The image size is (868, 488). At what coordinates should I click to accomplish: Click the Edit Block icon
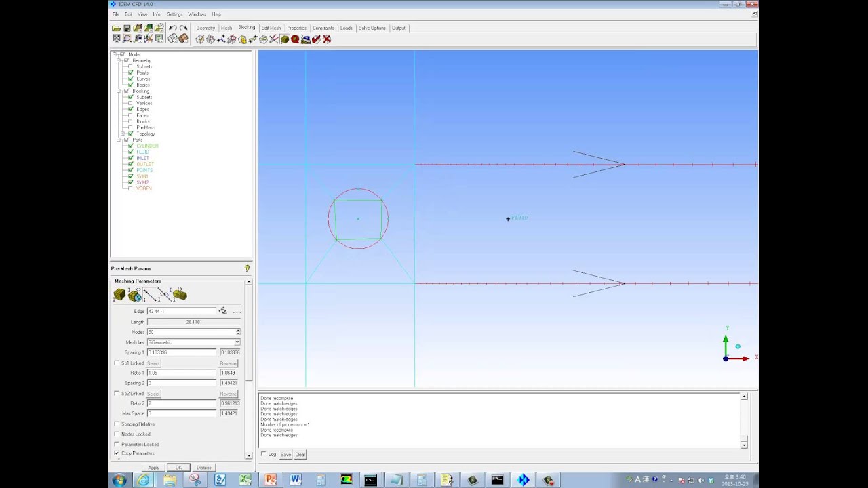point(231,39)
